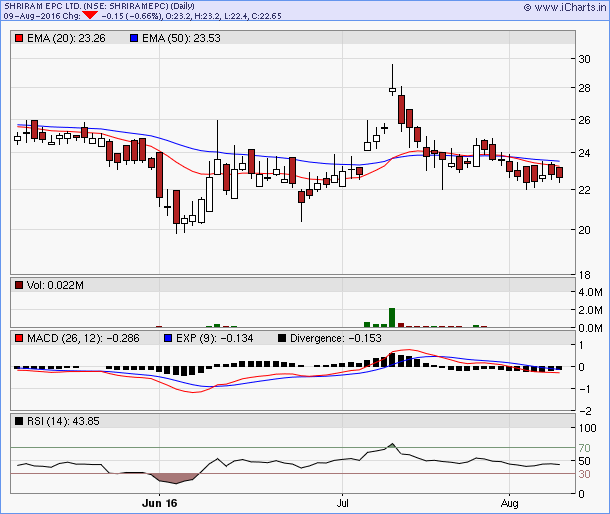Click the 'Jun 16' date axis label
The height and width of the screenshot is (514, 610).
point(160,503)
